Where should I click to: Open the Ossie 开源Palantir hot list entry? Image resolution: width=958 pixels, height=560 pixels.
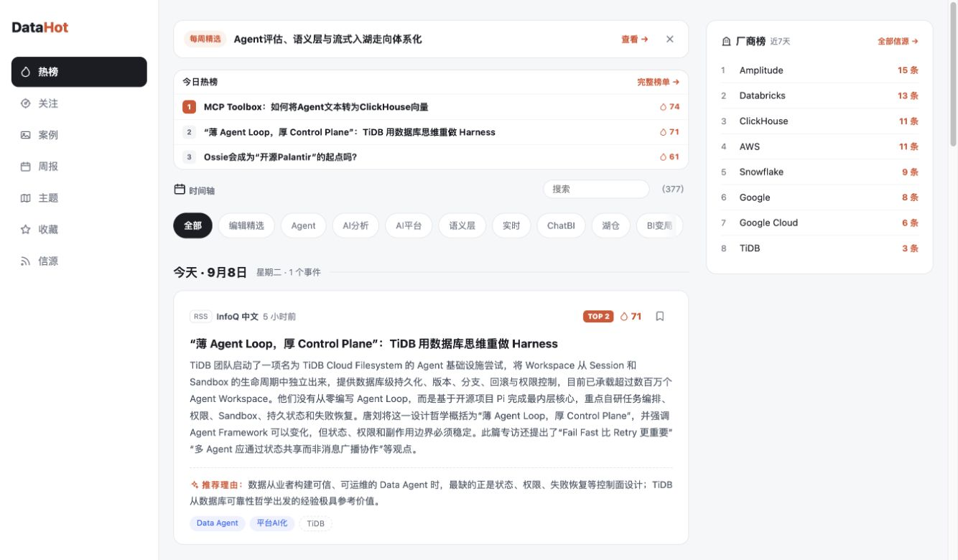coord(431,157)
